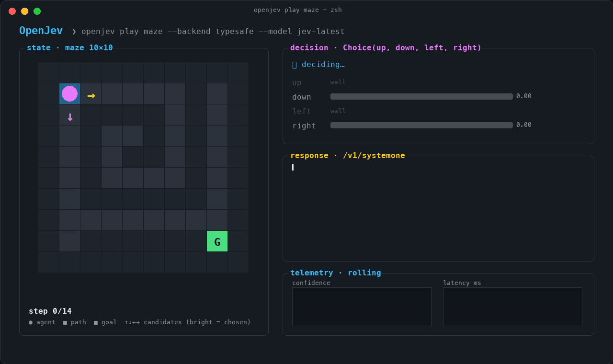Click the 'confidence' chart label

pos(311,283)
